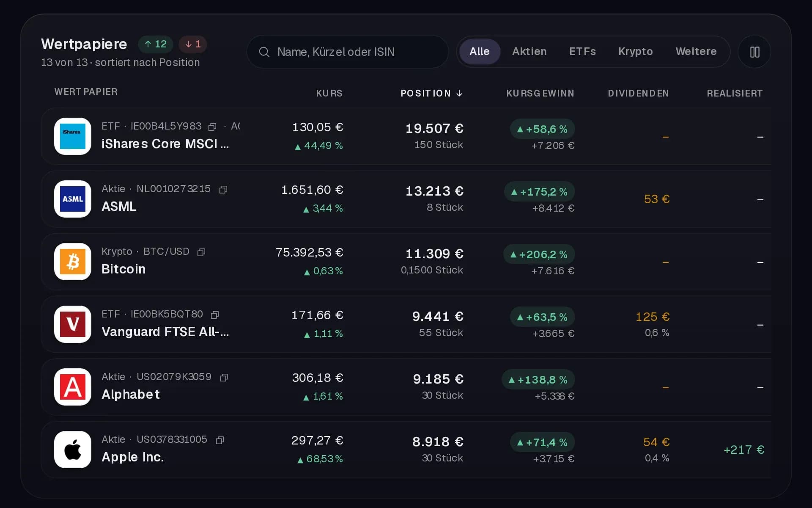Screen dimensions: 812x508
Task: Open the Vanguard FTSE All- entry
Action: 165,331
